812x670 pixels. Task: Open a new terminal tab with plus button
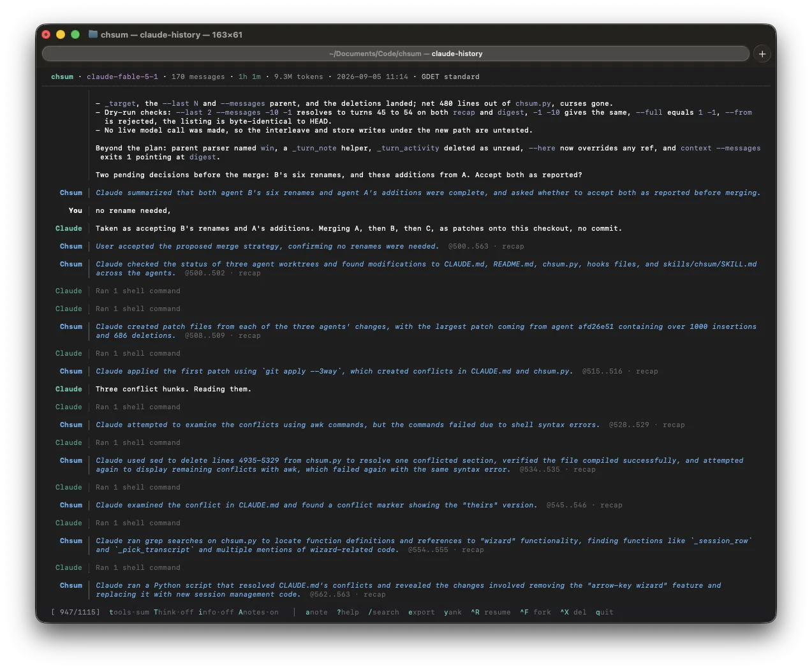[x=762, y=54]
